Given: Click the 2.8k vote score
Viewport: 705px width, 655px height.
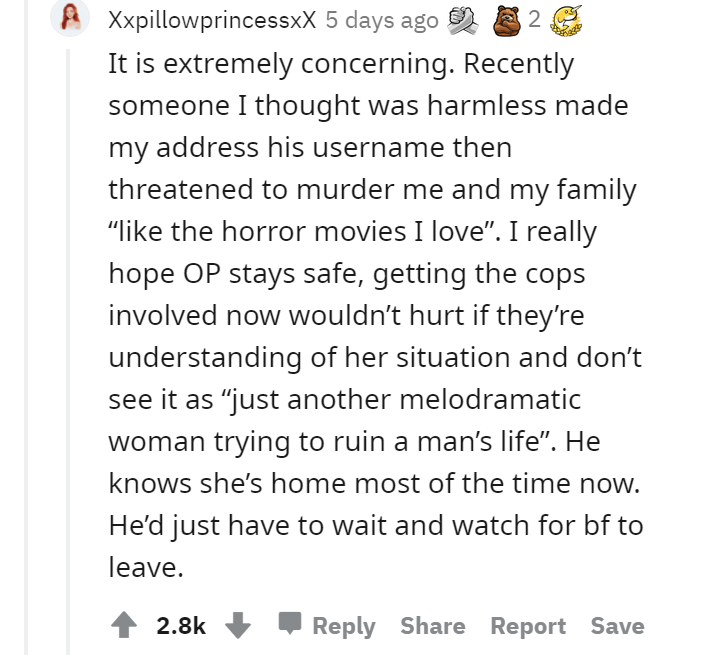Looking at the screenshot, I should click(x=181, y=626).
